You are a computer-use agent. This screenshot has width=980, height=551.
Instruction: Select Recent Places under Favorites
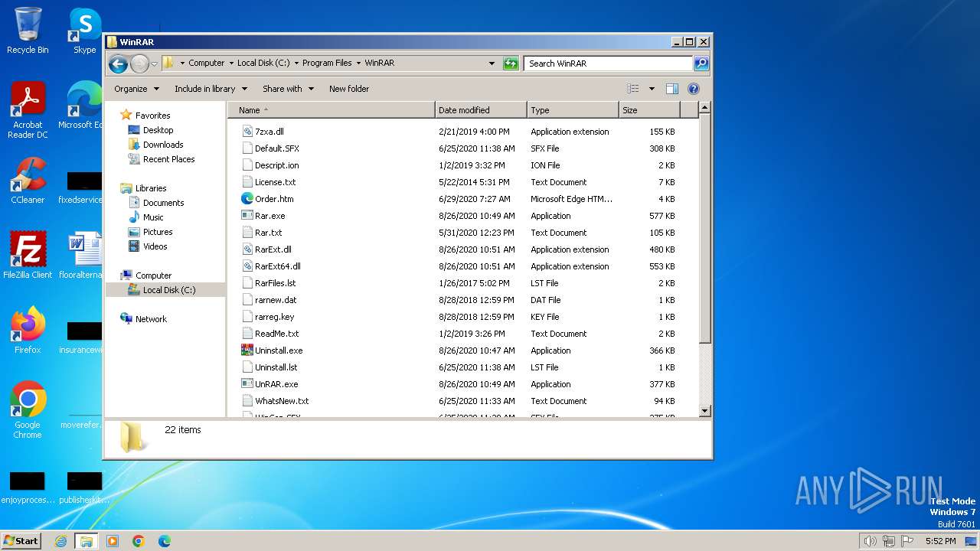point(168,159)
